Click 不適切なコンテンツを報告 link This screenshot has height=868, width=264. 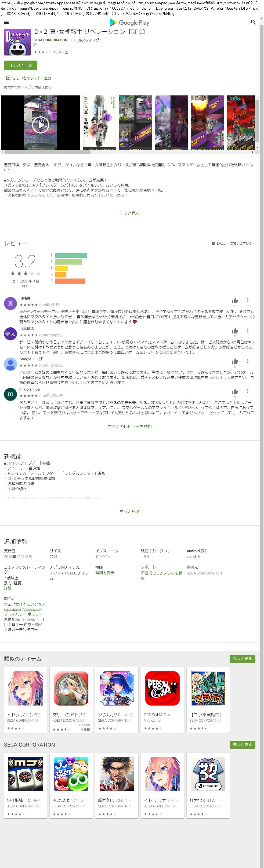[161, 576]
